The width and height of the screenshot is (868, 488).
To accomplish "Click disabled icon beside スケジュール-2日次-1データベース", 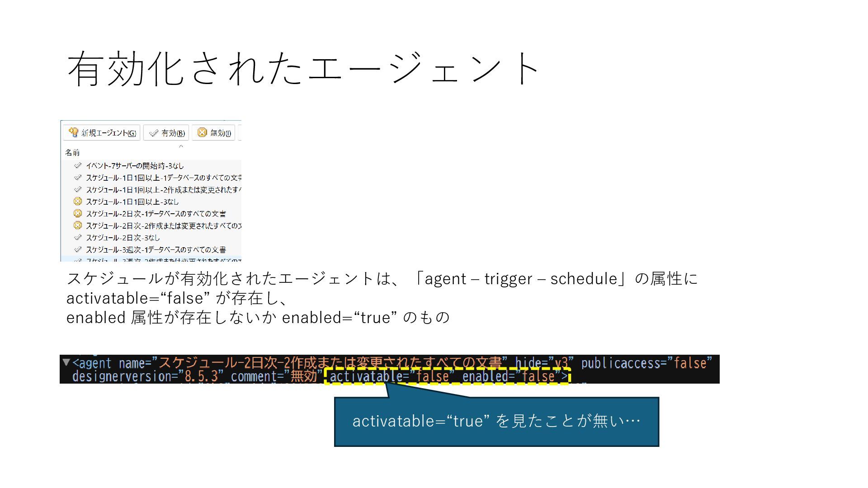I will point(78,213).
